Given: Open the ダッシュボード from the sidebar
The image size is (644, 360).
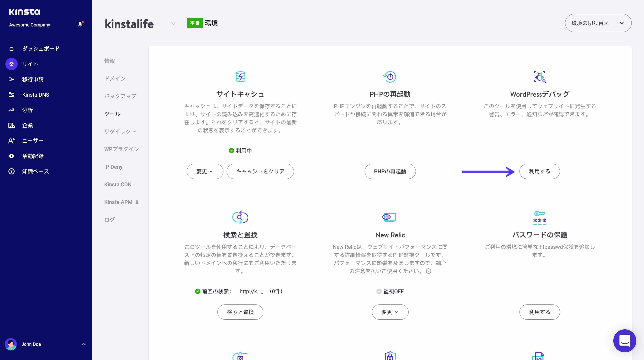Looking at the screenshot, I should [x=11, y=48].
